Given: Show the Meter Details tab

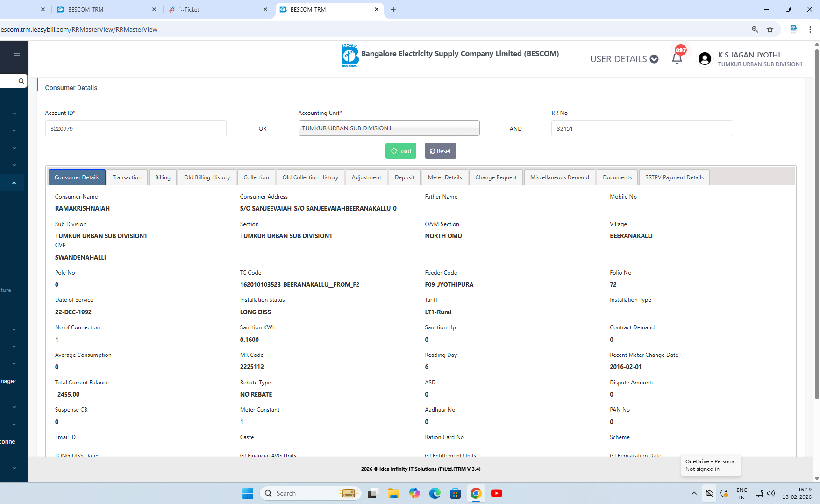Looking at the screenshot, I should pos(445,177).
